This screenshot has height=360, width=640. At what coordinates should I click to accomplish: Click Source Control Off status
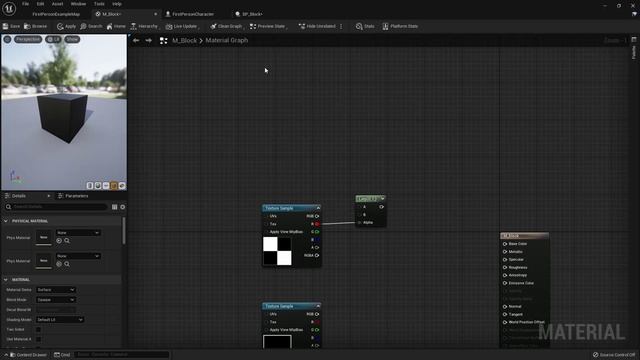click(614, 355)
